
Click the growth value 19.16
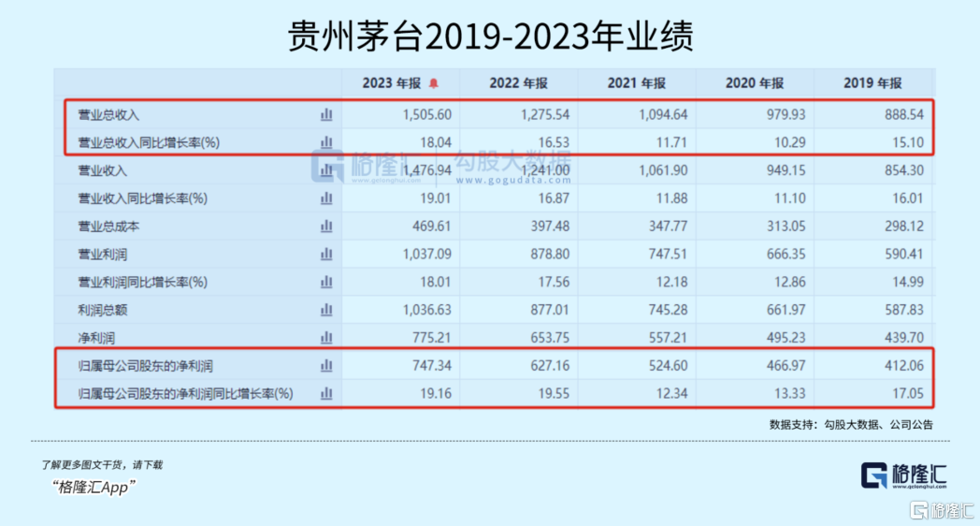(436, 393)
